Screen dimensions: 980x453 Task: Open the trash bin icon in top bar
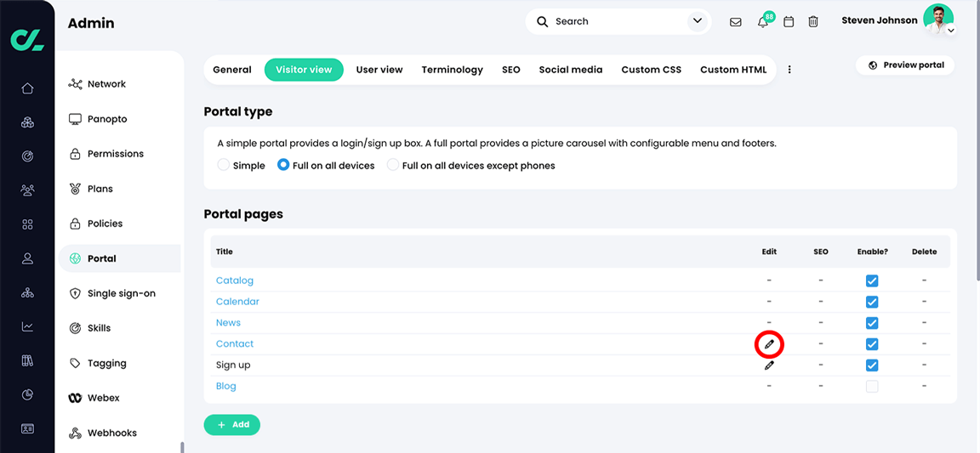pyautogui.click(x=813, y=22)
